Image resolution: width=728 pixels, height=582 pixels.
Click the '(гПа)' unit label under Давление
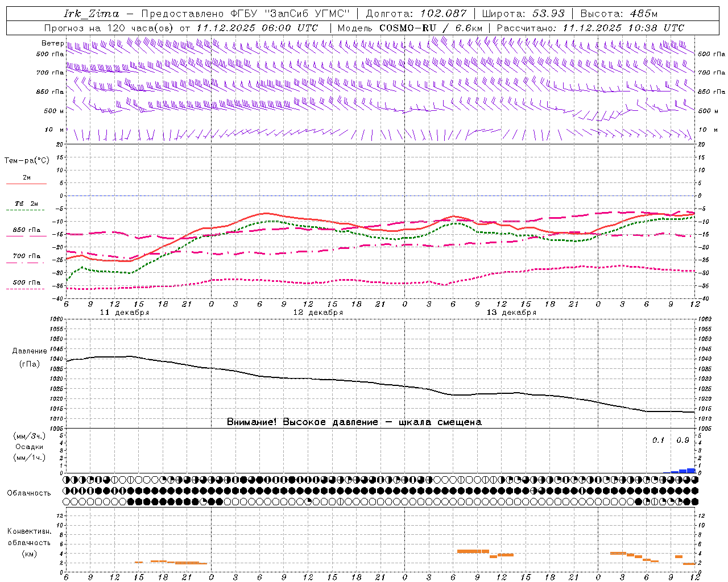(x=29, y=364)
